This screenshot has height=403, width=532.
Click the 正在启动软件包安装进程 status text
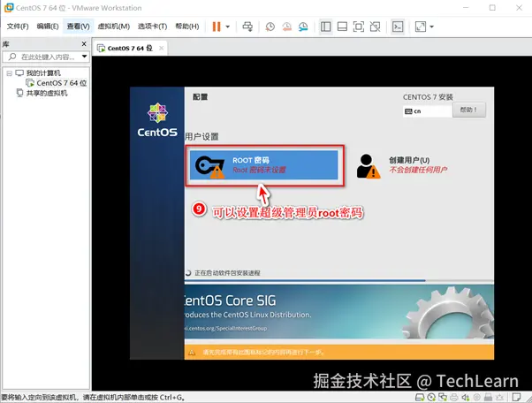click(x=227, y=273)
